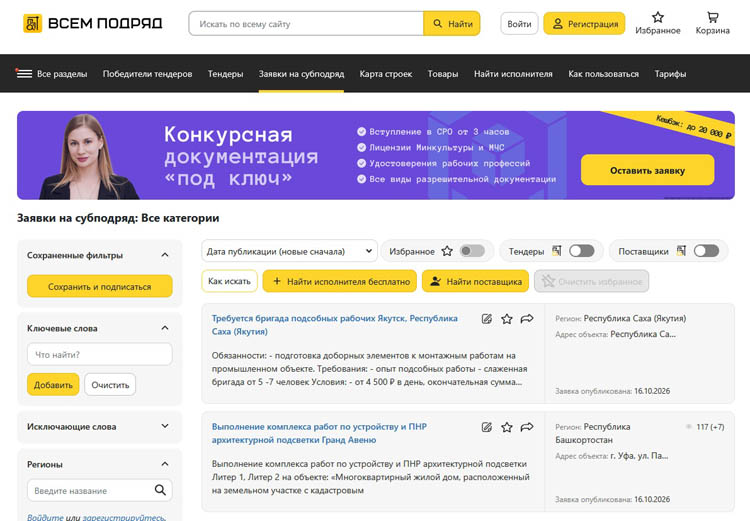Screen dimensions: 750x521
Task: Click the Войти button
Action: (519, 23)
